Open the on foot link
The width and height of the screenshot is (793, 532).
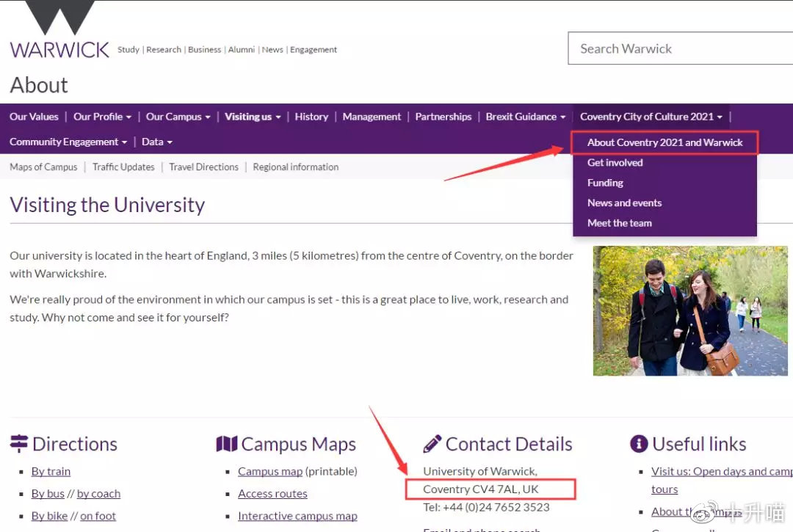click(98, 516)
